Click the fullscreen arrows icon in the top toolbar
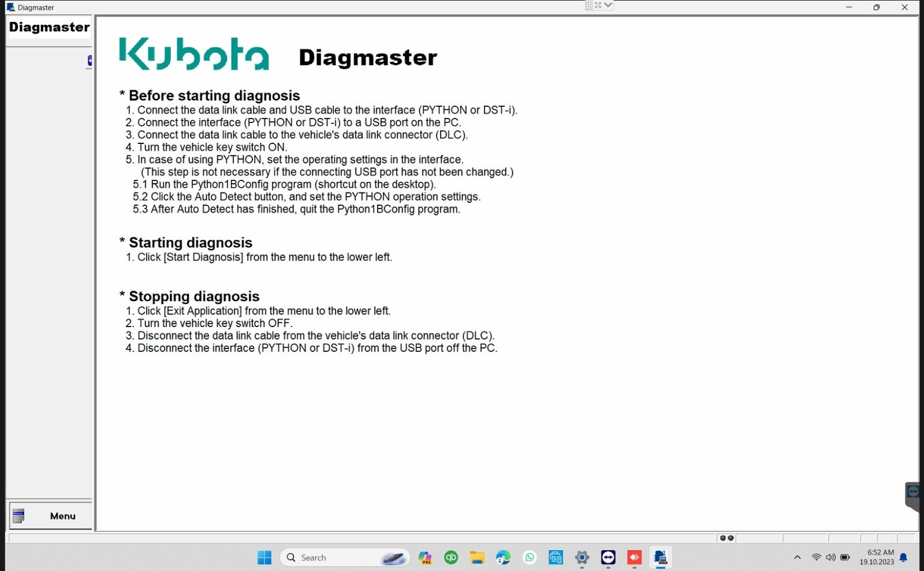Image resolution: width=924 pixels, height=571 pixels. [x=598, y=5]
